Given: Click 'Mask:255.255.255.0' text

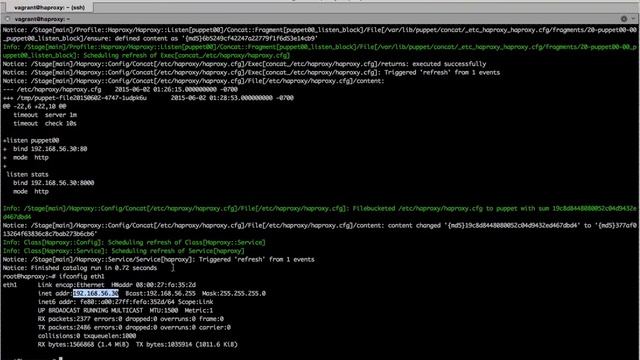Looking at the screenshot, I should (x=234, y=293).
